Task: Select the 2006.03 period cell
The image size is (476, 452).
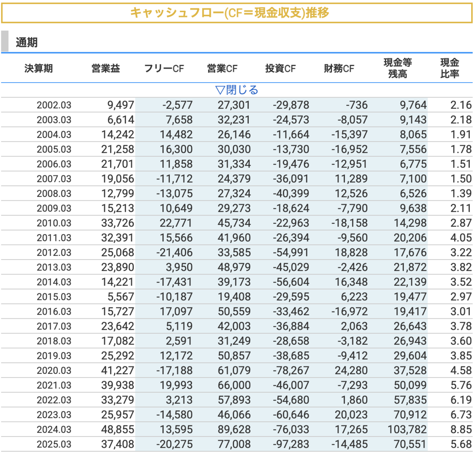Action: (x=54, y=164)
